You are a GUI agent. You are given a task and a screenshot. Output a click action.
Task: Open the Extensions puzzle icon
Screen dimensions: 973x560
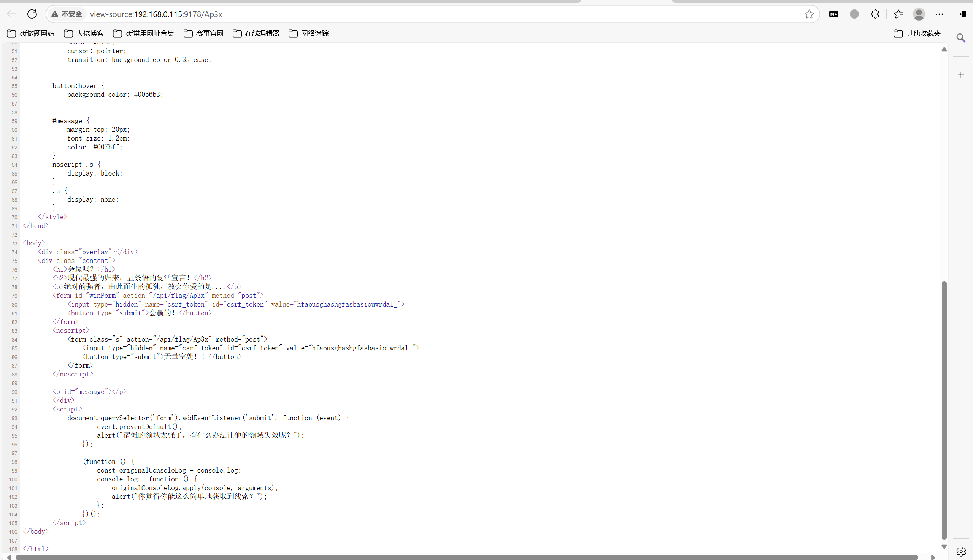(x=875, y=14)
